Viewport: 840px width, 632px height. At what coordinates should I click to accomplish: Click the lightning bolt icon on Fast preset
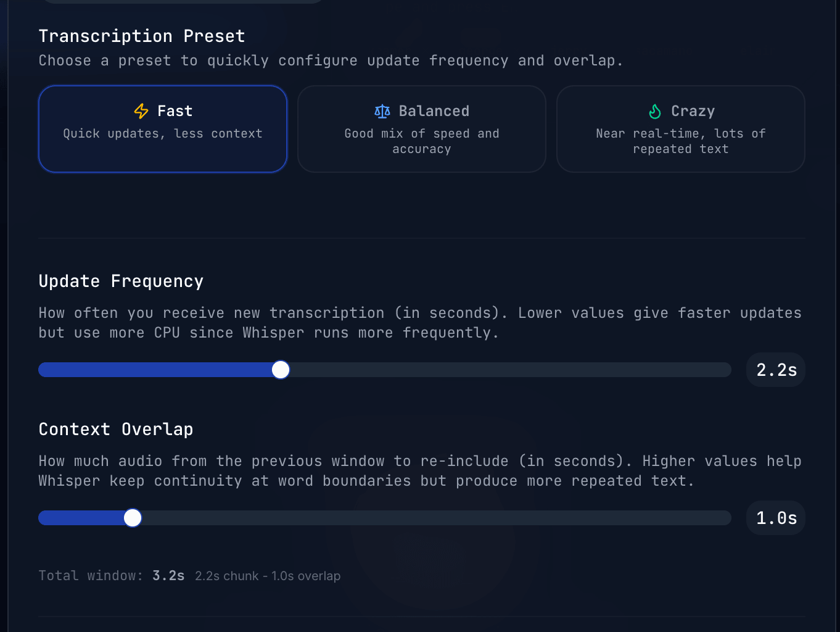click(x=141, y=111)
